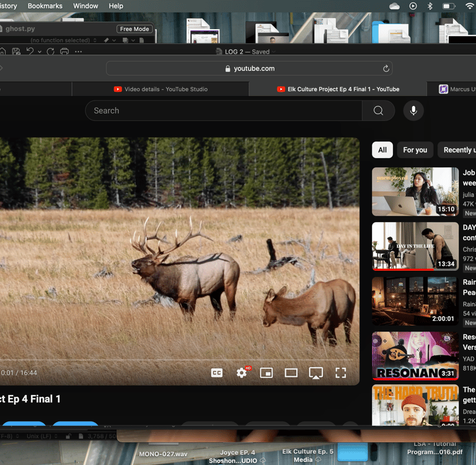Image resolution: width=476 pixels, height=465 pixels.
Task: Open the Bookmarks menu
Action: [x=45, y=6]
